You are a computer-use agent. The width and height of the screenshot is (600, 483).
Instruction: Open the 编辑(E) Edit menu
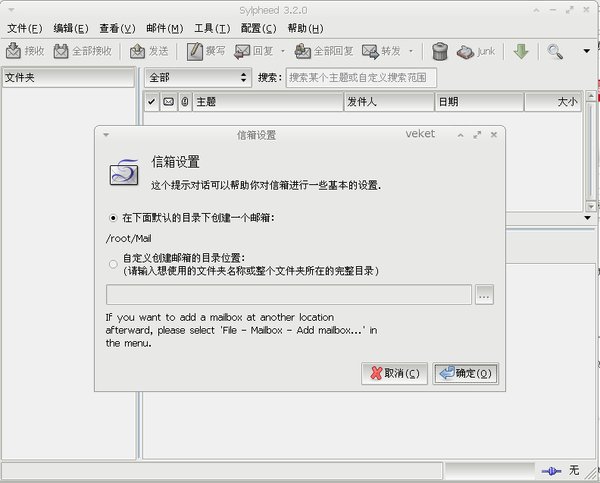click(71, 28)
